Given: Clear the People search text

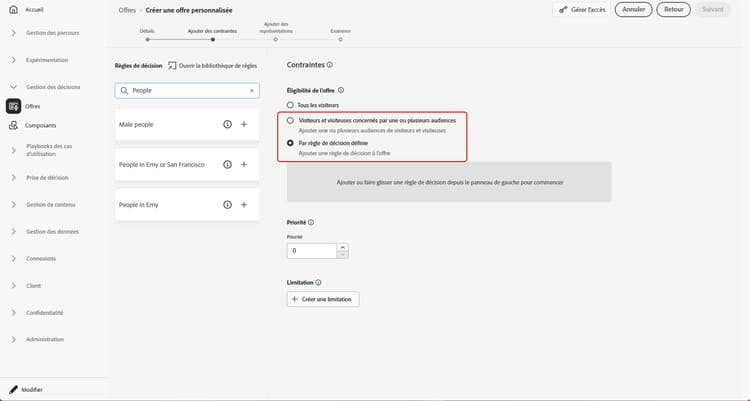Looking at the screenshot, I should [252, 90].
